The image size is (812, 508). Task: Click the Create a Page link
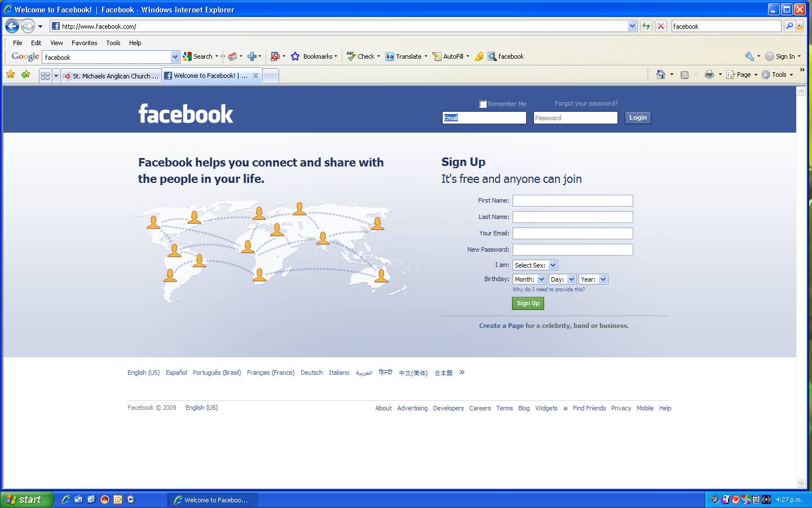[501, 326]
